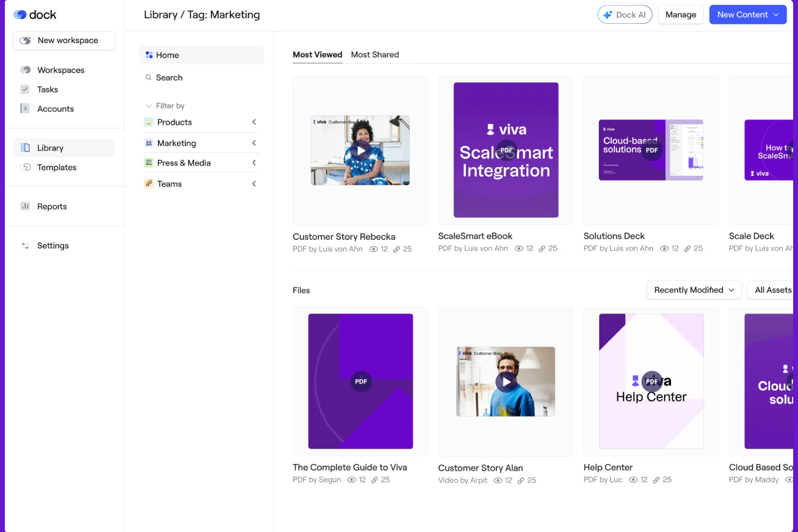Screen dimensions: 798x532
Task: Open the Help Center PDF thumbnail
Action: click(651, 381)
